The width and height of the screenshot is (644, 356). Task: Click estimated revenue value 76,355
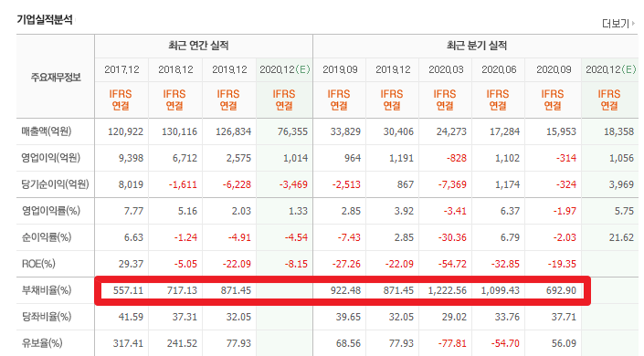pos(292,131)
